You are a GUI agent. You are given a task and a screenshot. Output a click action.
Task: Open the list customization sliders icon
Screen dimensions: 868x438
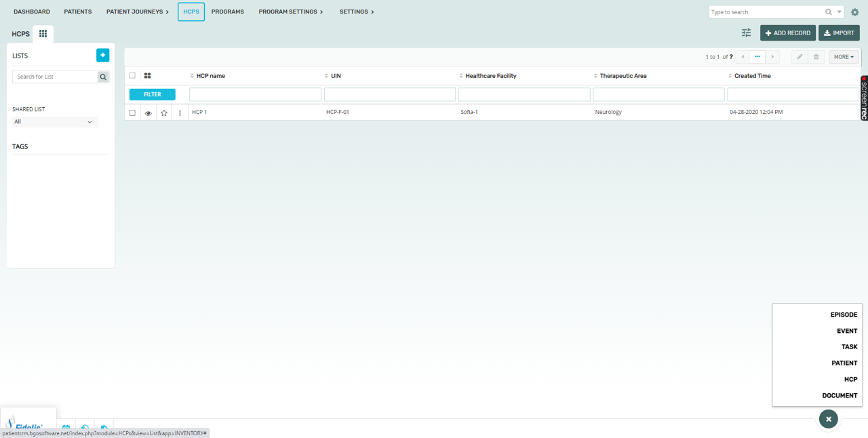pyautogui.click(x=746, y=33)
